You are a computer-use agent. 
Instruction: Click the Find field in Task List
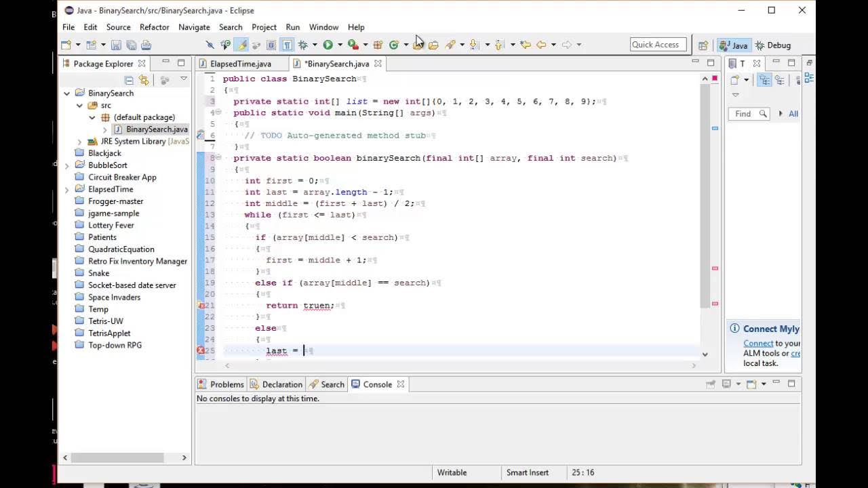(x=749, y=114)
